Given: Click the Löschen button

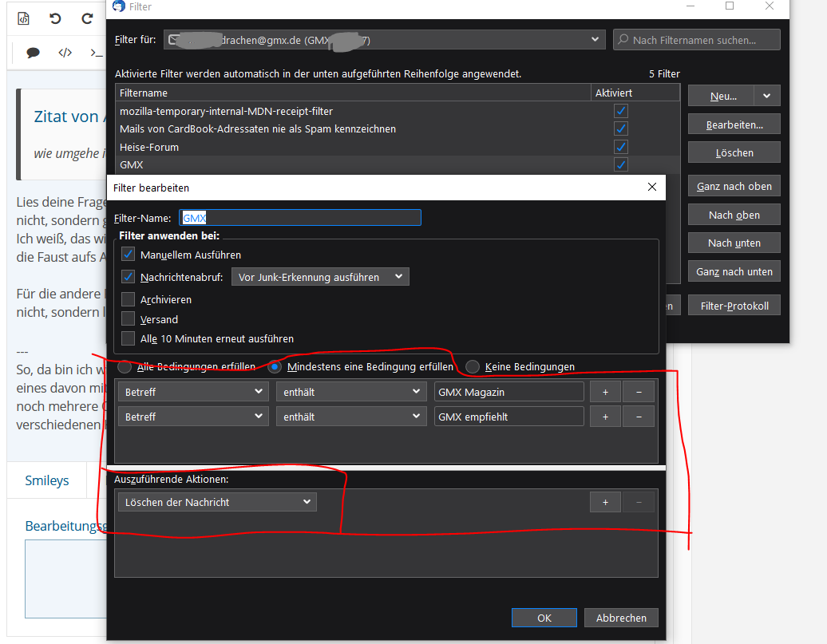Looking at the screenshot, I should pos(734,152).
